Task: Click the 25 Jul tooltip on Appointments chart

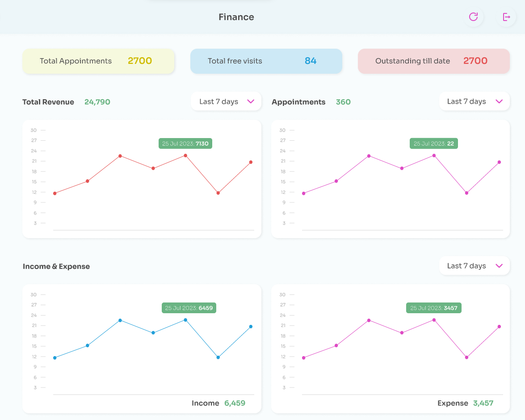Action: pyautogui.click(x=433, y=143)
